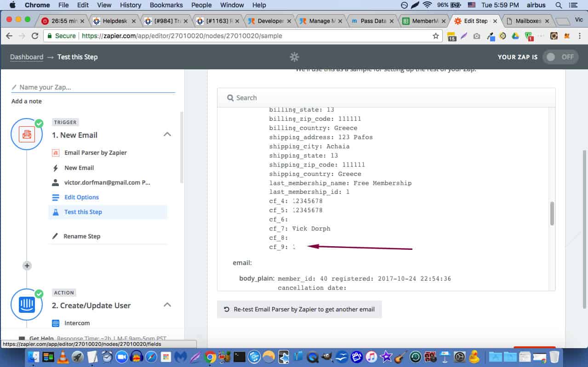588x367 pixels.
Task: Click the sample data panel scrollbar
Action: [552, 214]
